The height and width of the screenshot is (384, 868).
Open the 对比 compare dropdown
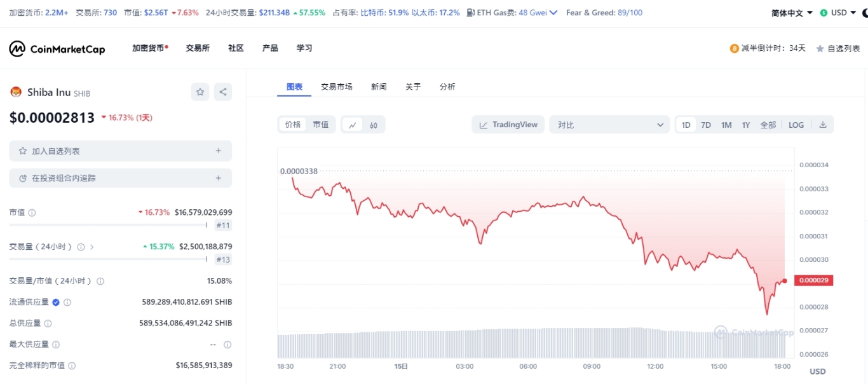pos(610,125)
